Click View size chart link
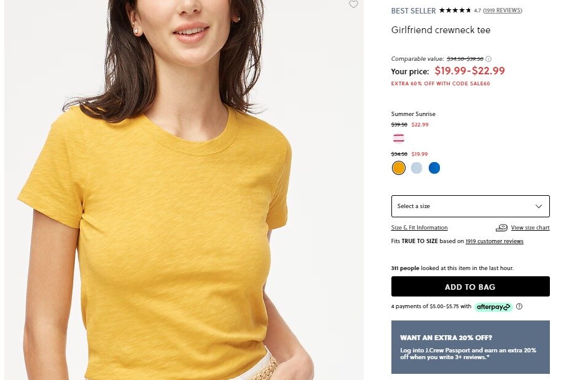This screenshot has height=380, width=588. 530,228
